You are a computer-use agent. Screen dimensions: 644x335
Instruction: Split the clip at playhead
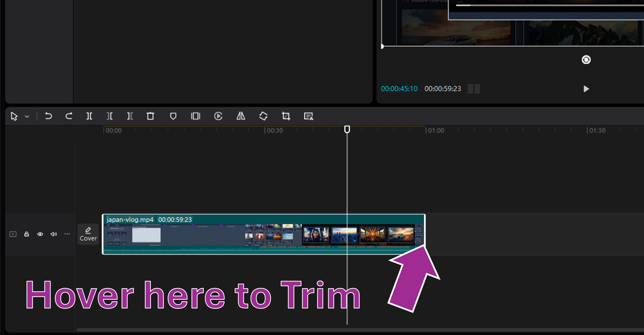point(89,116)
